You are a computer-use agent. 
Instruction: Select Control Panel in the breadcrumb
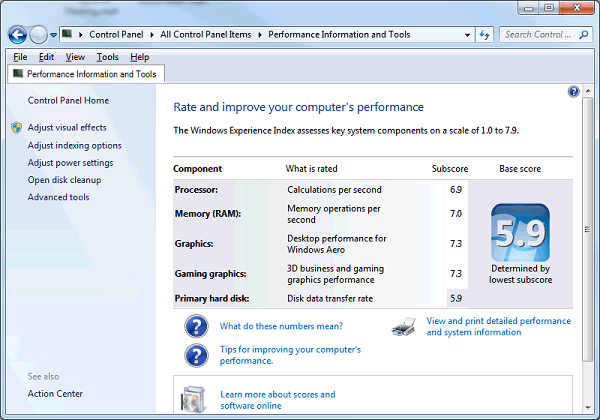pyautogui.click(x=116, y=35)
